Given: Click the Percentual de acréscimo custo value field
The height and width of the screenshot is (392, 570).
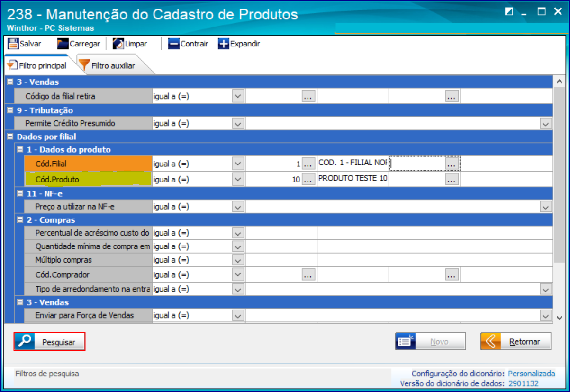Looking at the screenshot, I should point(281,233).
